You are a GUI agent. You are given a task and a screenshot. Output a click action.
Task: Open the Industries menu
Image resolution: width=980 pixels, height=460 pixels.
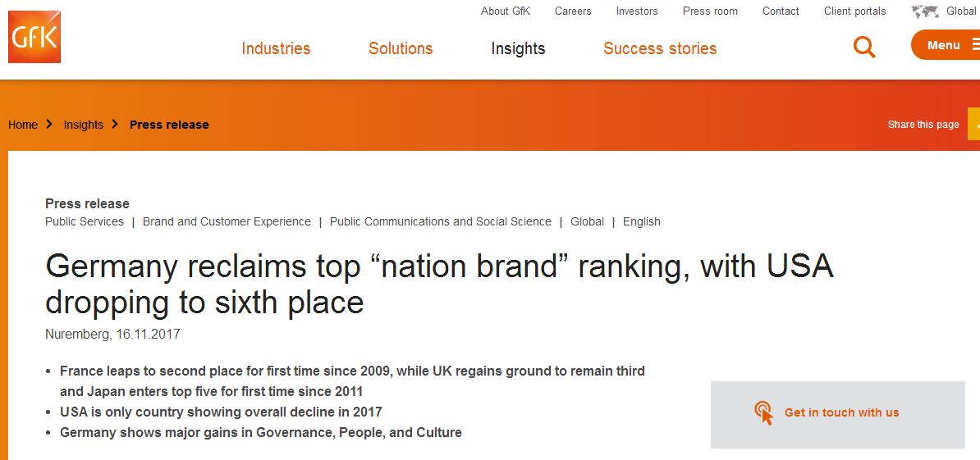(x=276, y=48)
